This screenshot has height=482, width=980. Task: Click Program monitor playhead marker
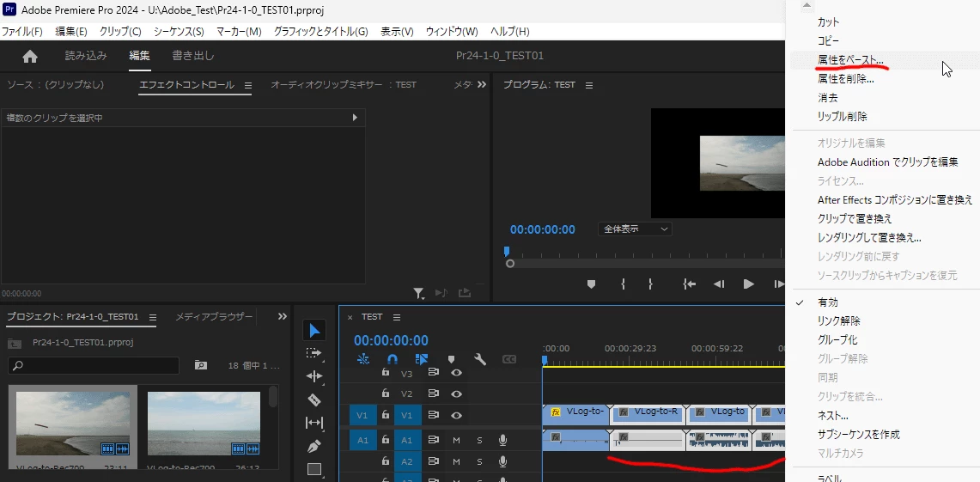click(507, 252)
